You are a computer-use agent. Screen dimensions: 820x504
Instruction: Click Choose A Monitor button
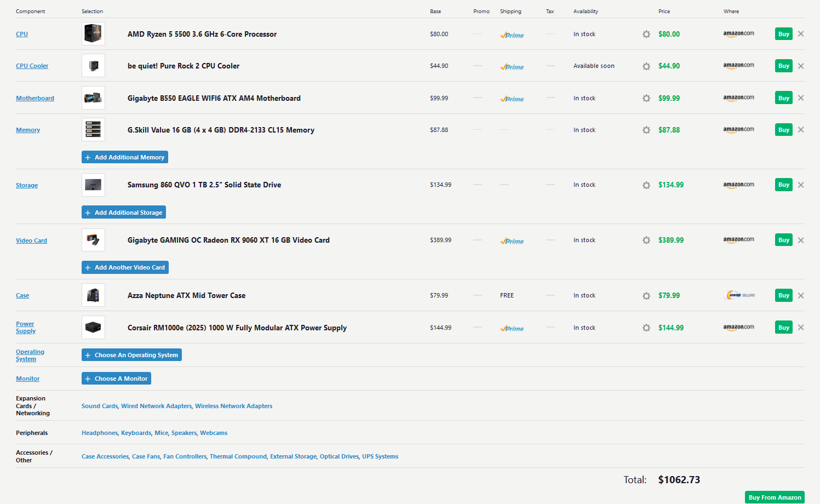point(116,379)
